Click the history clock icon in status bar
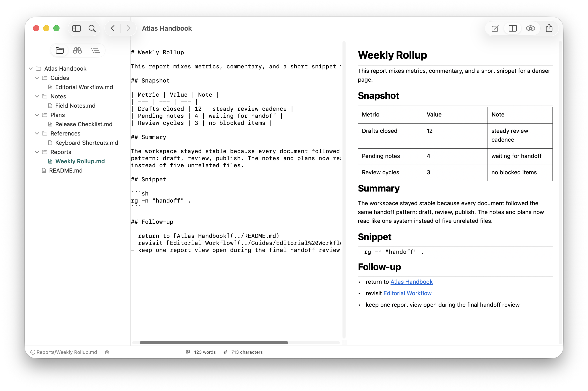Viewport: 588px width, 391px height. pyautogui.click(x=33, y=352)
